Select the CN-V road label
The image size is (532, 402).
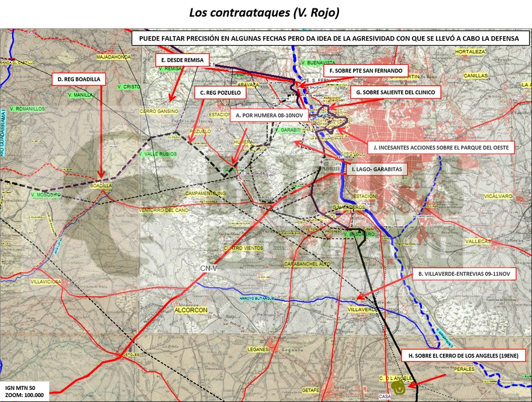coord(209,269)
